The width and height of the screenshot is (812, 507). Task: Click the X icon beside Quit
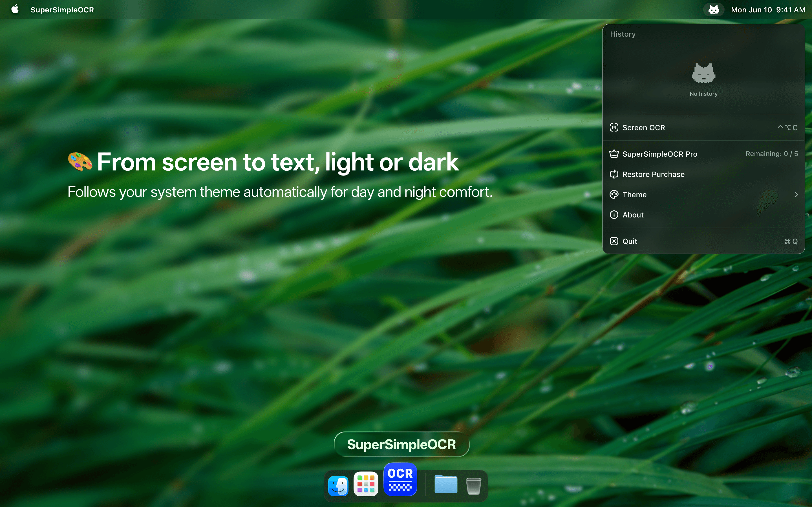point(614,241)
